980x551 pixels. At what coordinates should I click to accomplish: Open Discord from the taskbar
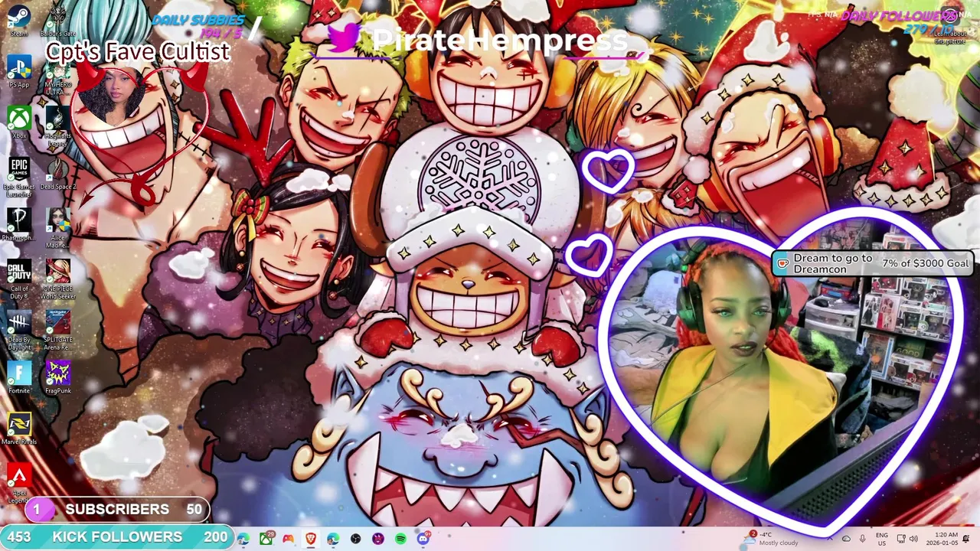423,539
